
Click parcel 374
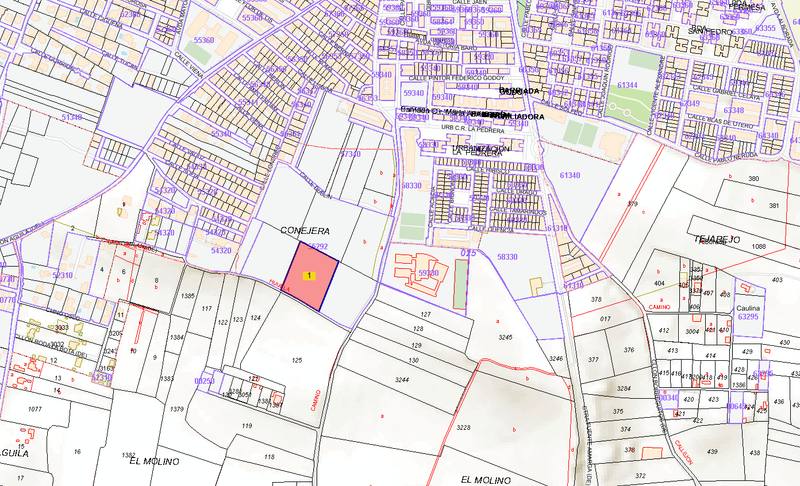pos(626,430)
